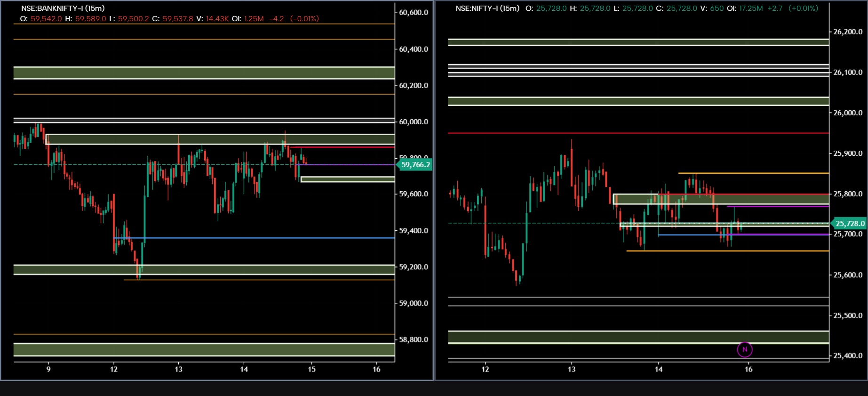Click the 60,200.0 price axis label
Image resolution: width=868 pixels, height=396 pixels.
click(414, 85)
